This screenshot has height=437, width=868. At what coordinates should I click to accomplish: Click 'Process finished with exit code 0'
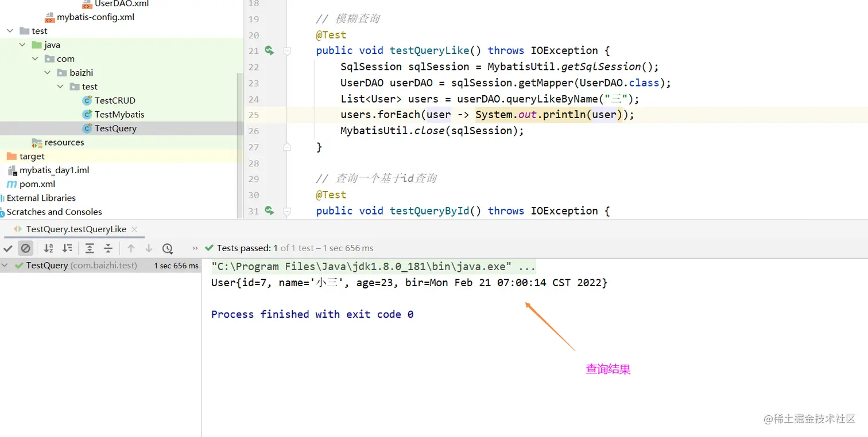(312, 314)
